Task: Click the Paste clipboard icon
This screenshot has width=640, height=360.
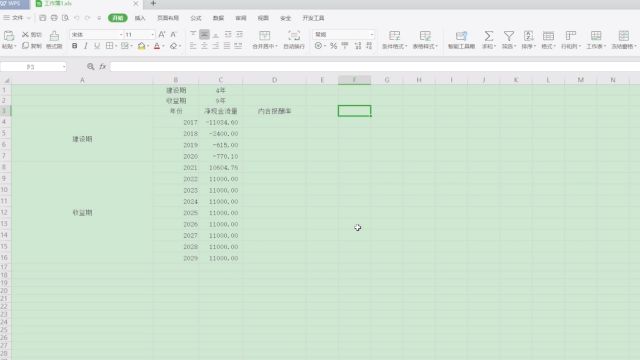Action: pyautogui.click(x=9, y=36)
